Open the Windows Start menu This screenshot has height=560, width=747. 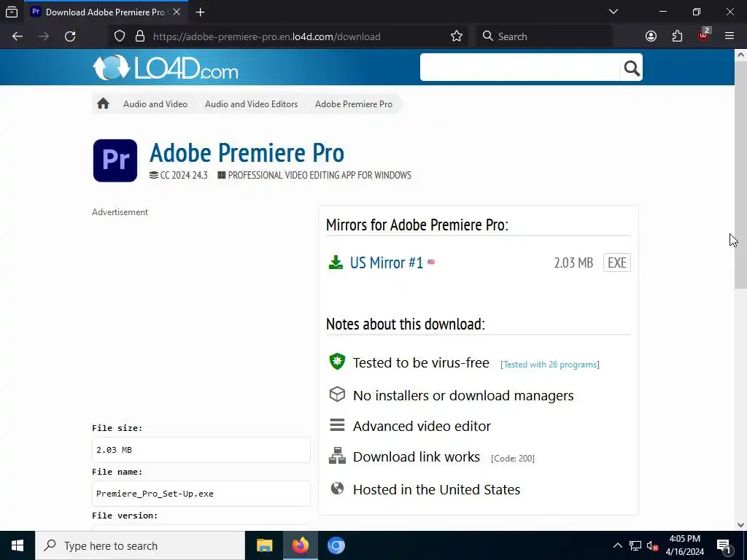18,545
